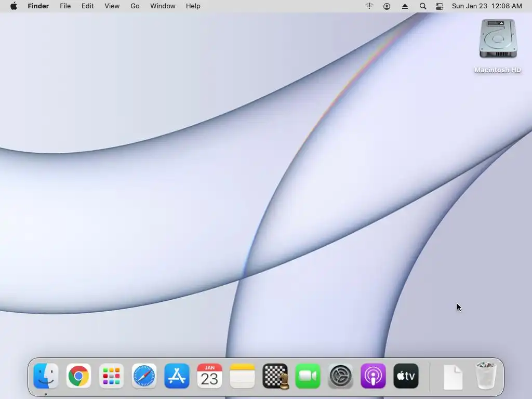Launch Google Chrome from the Dock
Screen dimensions: 532x399
(x=78, y=376)
